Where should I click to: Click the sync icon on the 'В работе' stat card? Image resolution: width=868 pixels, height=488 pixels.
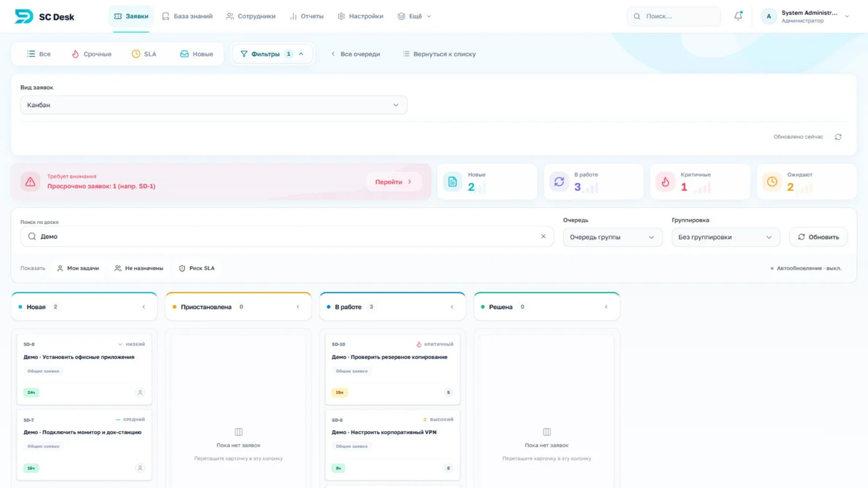(559, 182)
